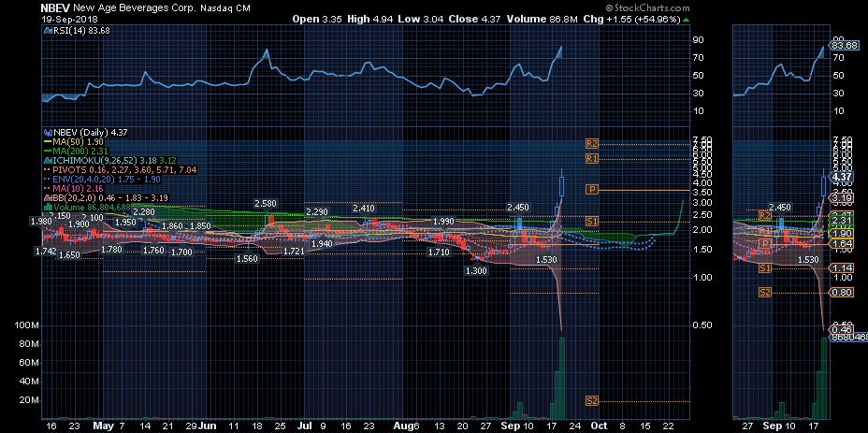Click the 1.940 price label in July

[322, 244]
